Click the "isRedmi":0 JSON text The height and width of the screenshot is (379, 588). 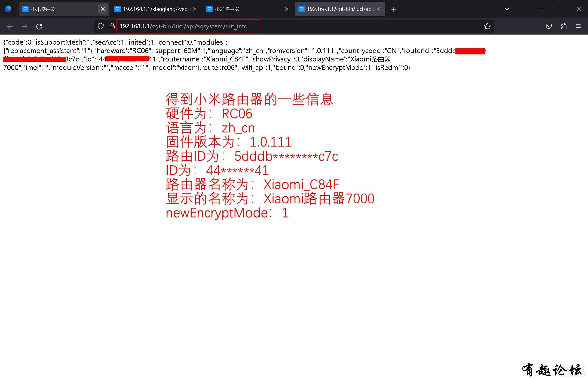tap(390, 68)
